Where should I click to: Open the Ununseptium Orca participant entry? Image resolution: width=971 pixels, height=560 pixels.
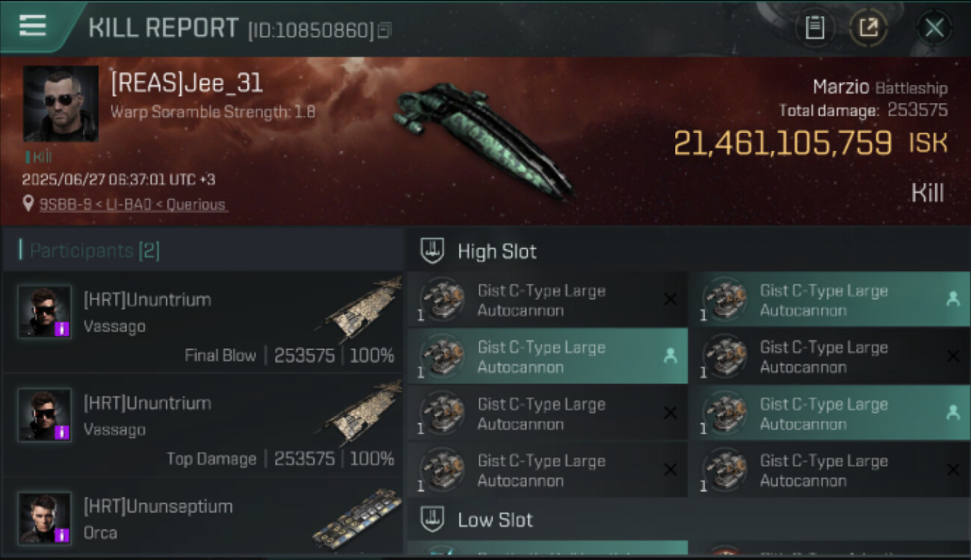[203, 517]
